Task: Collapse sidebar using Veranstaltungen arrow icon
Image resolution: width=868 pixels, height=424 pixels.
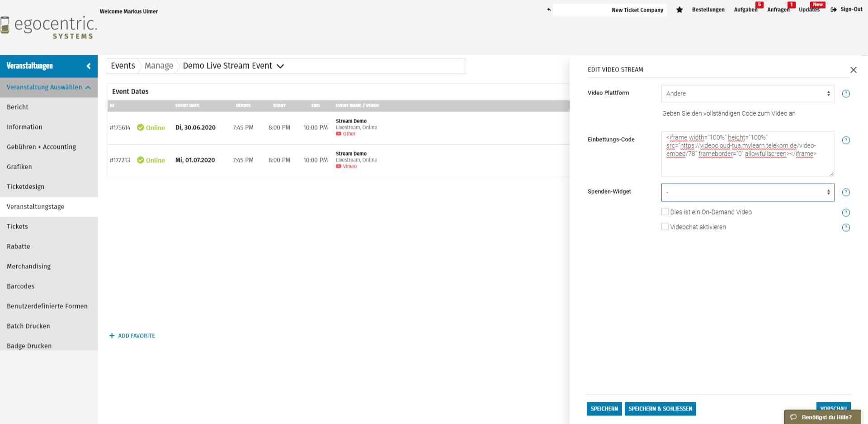Action: 89,66
